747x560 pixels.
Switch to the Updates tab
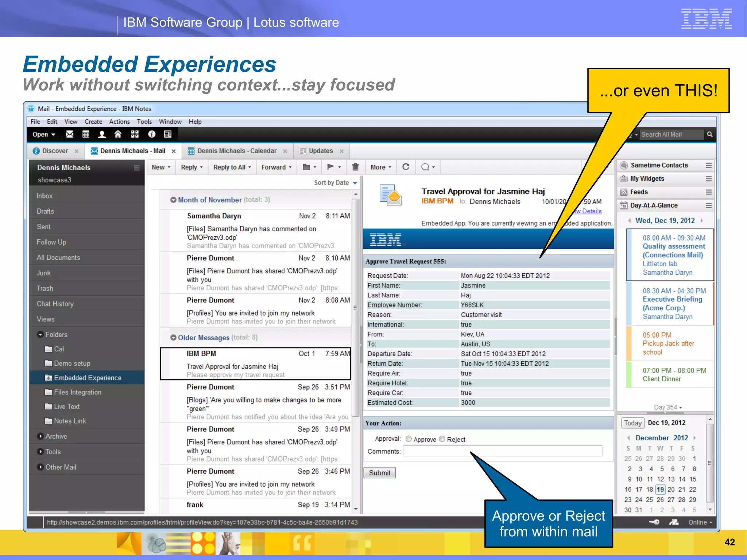pos(321,151)
